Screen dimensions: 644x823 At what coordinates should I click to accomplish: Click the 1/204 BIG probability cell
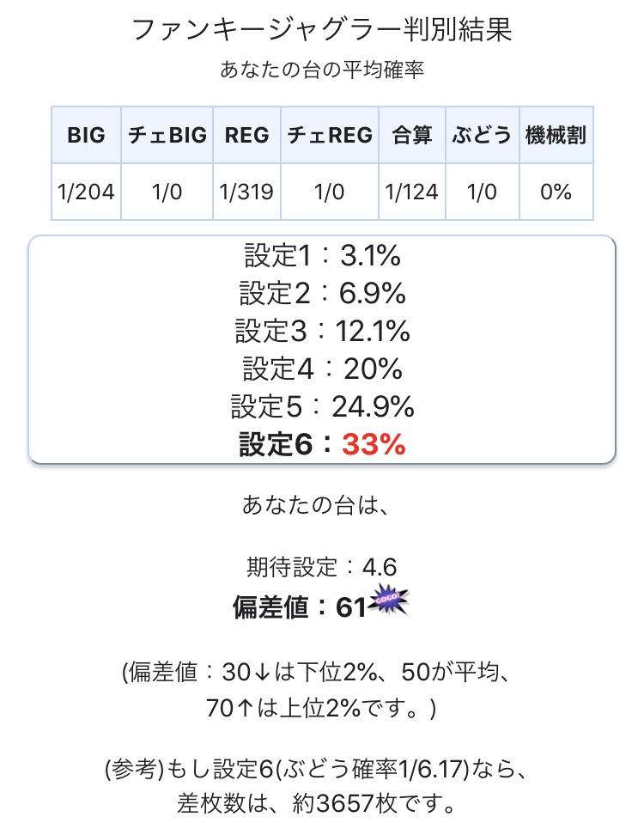tap(86, 192)
